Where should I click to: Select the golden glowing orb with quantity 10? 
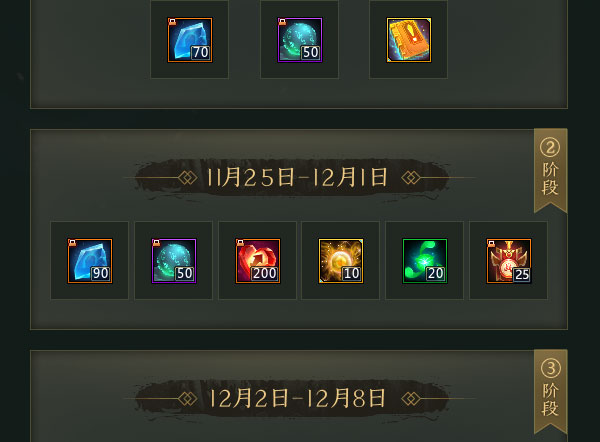[x=341, y=261]
